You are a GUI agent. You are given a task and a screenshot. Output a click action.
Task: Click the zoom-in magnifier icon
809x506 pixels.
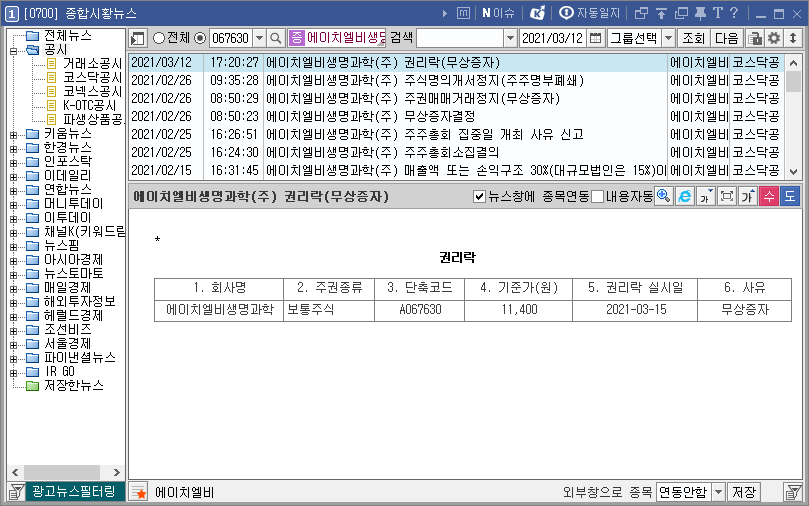[664, 196]
